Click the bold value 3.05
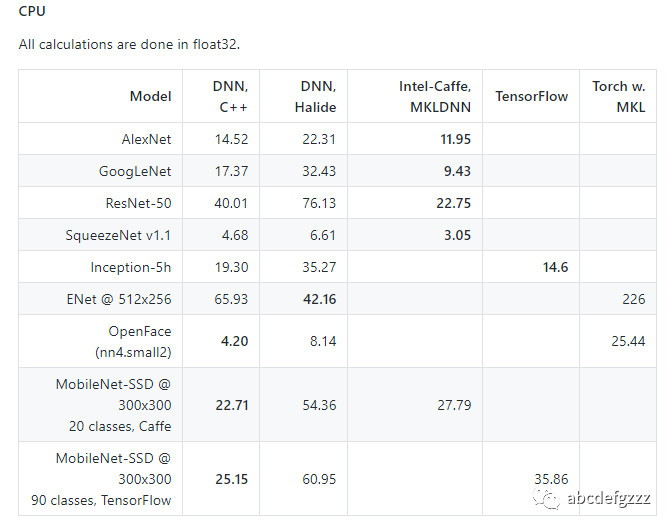The image size is (672, 529). point(457,235)
